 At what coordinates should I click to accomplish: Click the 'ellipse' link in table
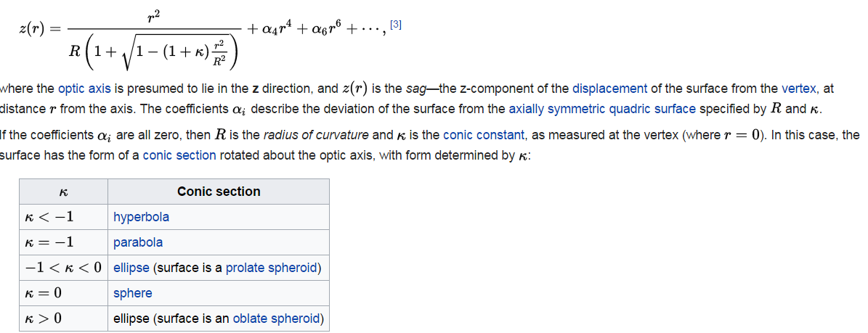131,268
